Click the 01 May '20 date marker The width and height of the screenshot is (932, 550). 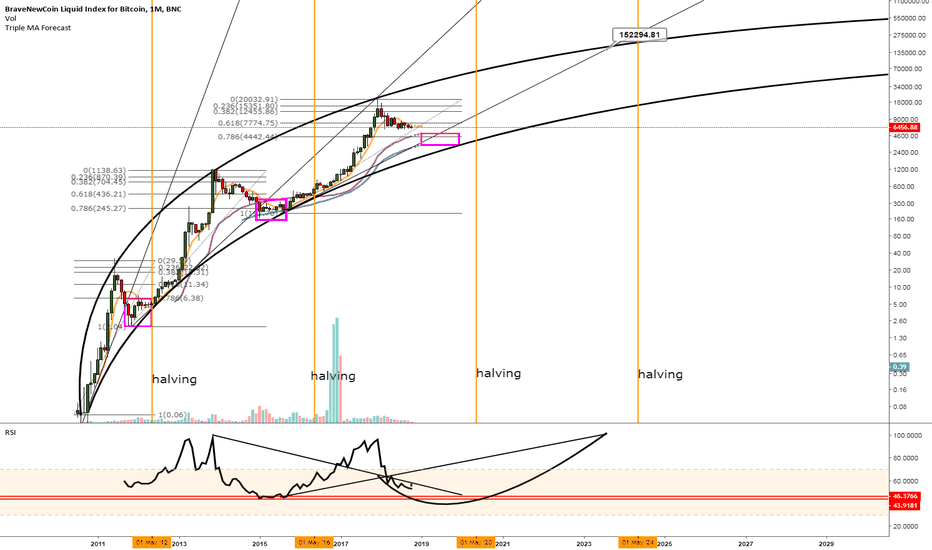pos(476,542)
